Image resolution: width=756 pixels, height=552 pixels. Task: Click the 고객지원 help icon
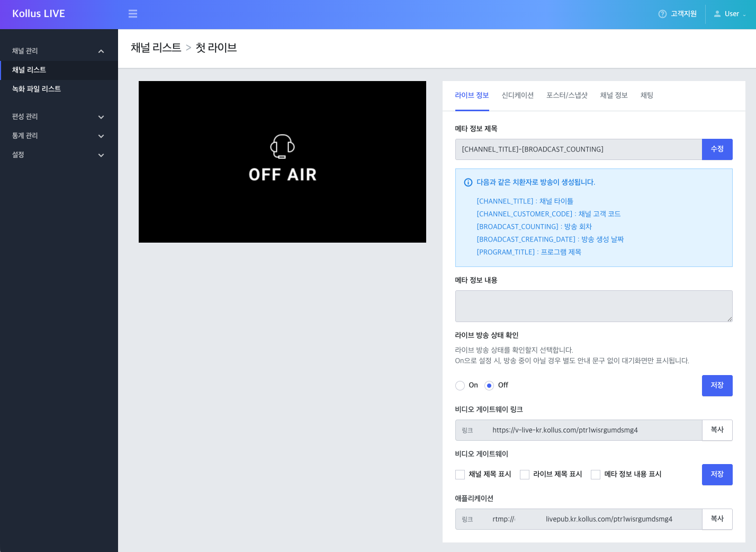coord(663,14)
